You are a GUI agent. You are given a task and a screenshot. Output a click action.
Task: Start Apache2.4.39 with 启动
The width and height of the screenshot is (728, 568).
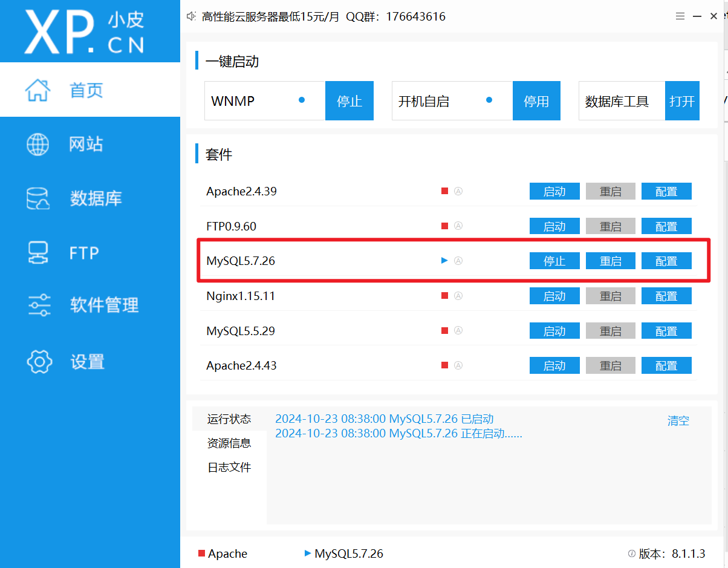click(x=554, y=191)
